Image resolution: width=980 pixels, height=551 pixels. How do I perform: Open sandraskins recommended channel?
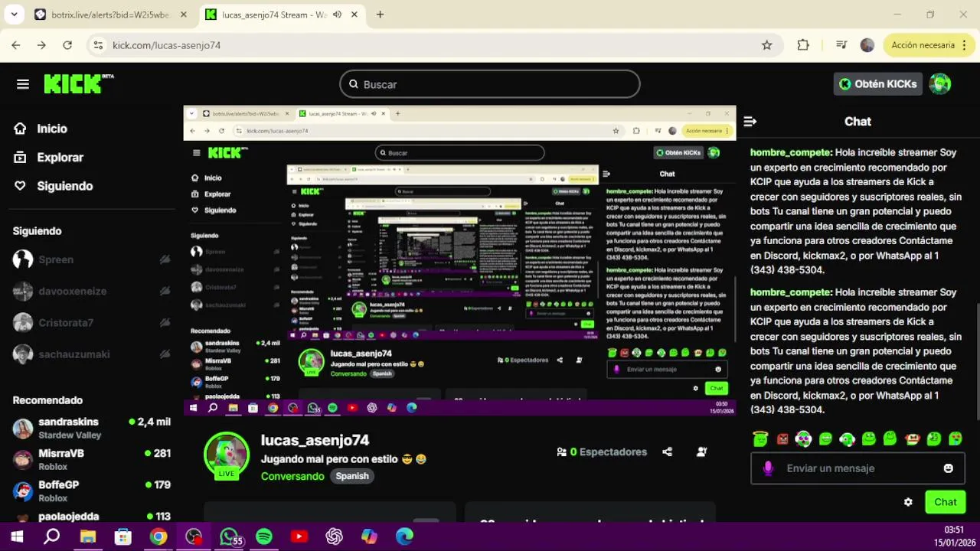tap(92, 428)
